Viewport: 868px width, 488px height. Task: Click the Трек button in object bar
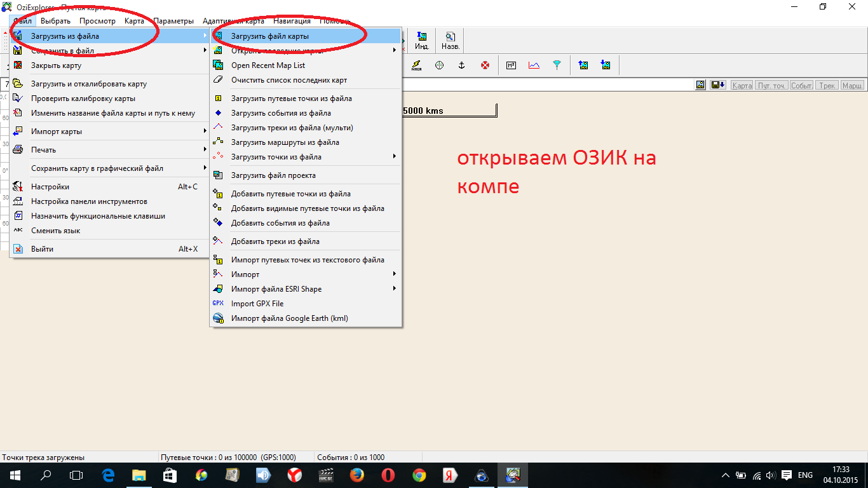827,85
